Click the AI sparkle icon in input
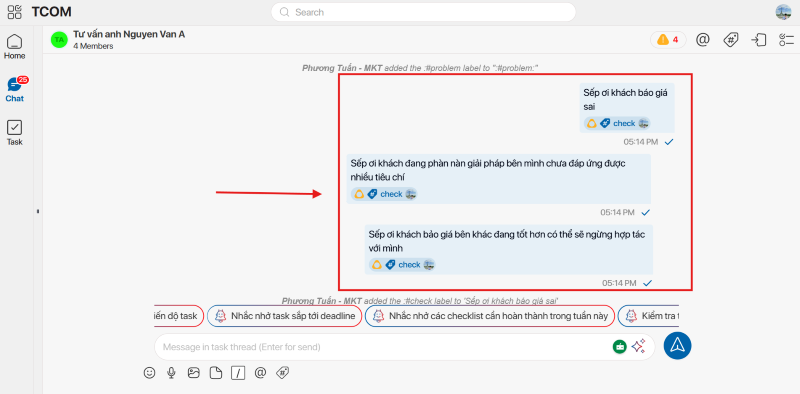Screen dimensions: 800x394 638,346
